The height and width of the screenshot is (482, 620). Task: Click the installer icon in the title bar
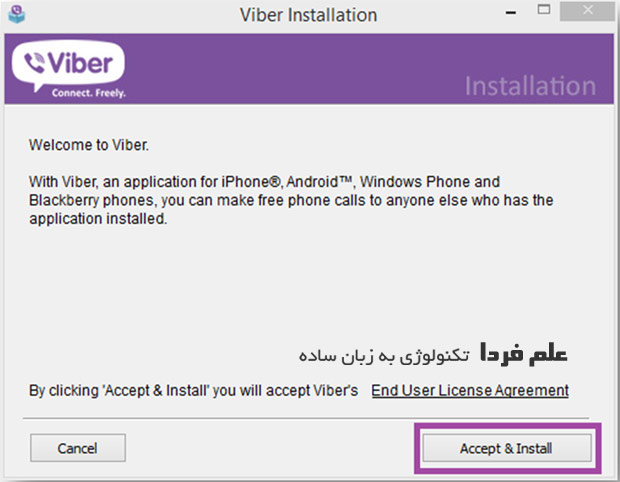[17, 15]
